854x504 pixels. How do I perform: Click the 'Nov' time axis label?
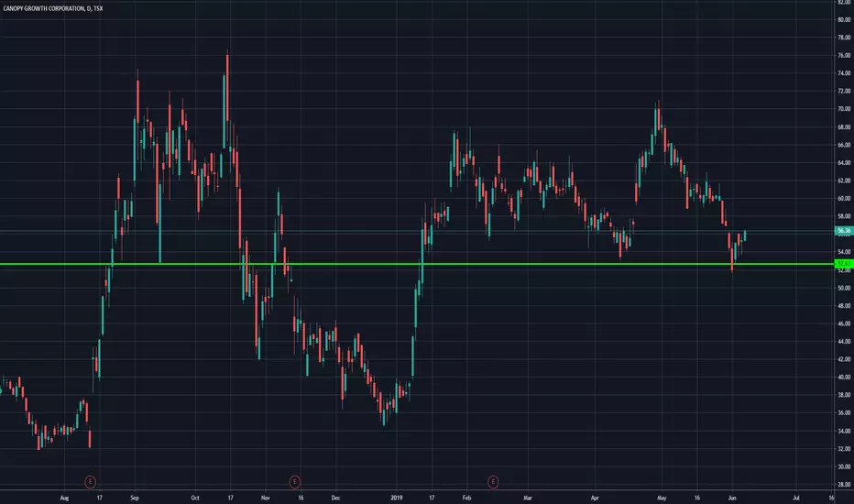[x=265, y=498]
